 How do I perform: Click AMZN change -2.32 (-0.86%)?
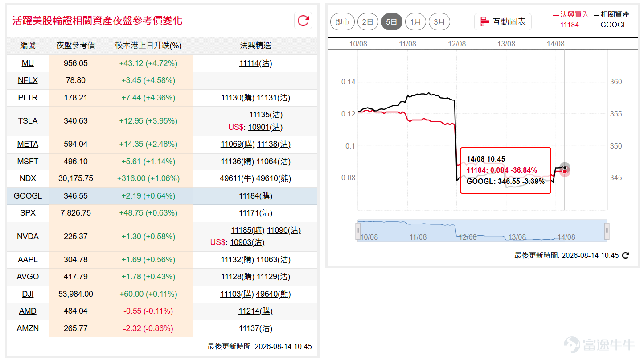point(148,328)
